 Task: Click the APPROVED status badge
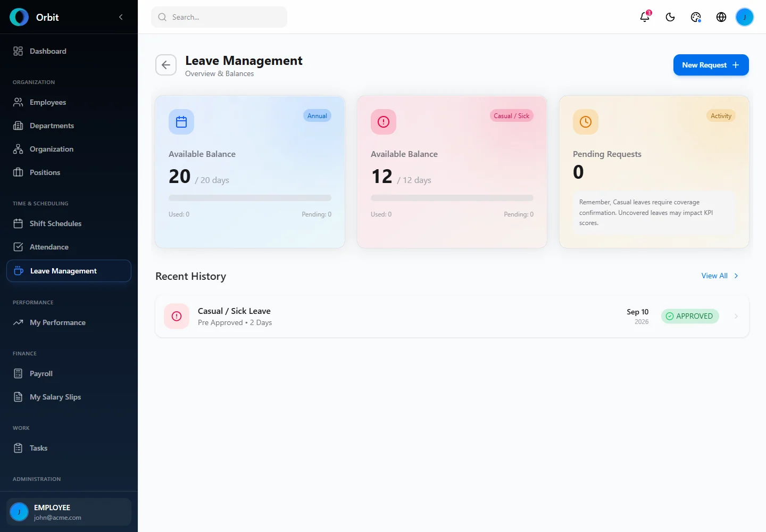click(x=690, y=316)
